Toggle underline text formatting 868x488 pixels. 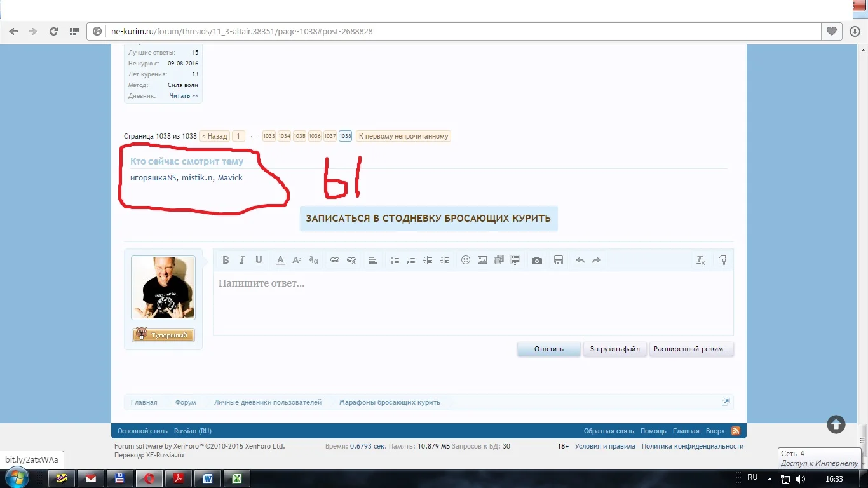click(x=259, y=260)
